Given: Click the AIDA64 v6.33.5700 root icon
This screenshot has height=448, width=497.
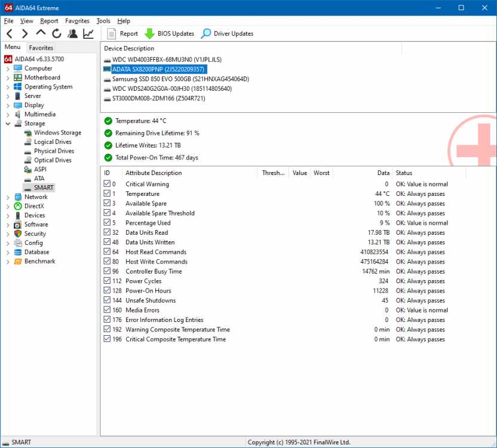Looking at the screenshot, I should click(x=8, y=59).
